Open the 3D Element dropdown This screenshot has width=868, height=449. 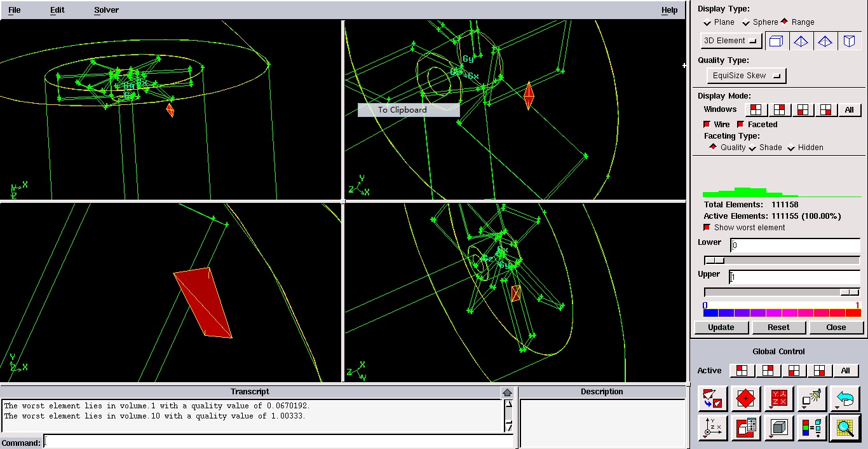pyautogui.click(x=731, y=41)
